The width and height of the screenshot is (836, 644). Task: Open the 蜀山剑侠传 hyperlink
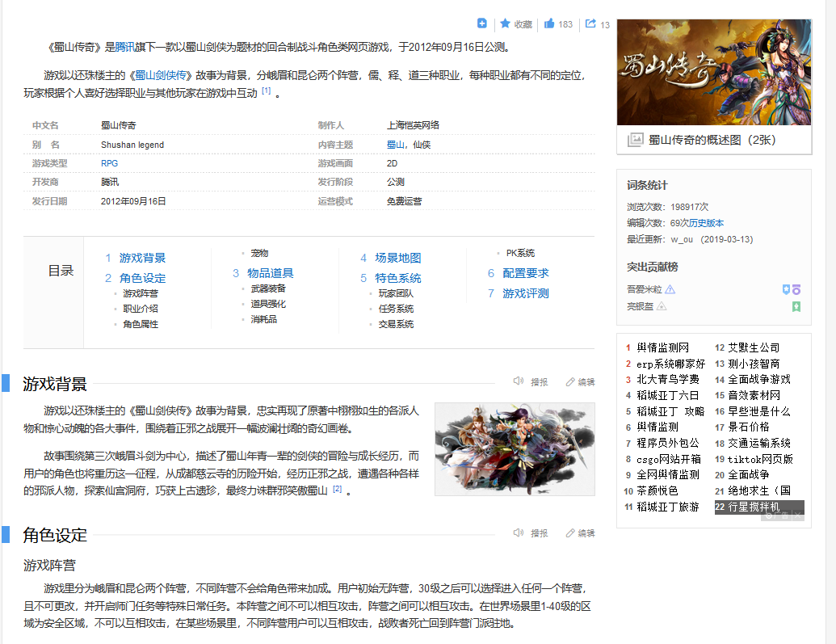(161, 75)
